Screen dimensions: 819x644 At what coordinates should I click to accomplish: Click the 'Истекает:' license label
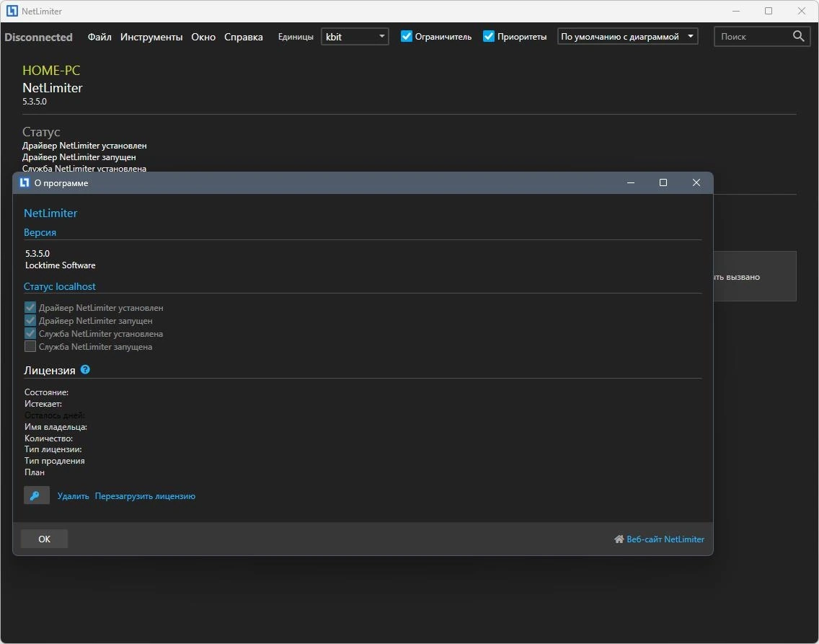pos(43,403)
